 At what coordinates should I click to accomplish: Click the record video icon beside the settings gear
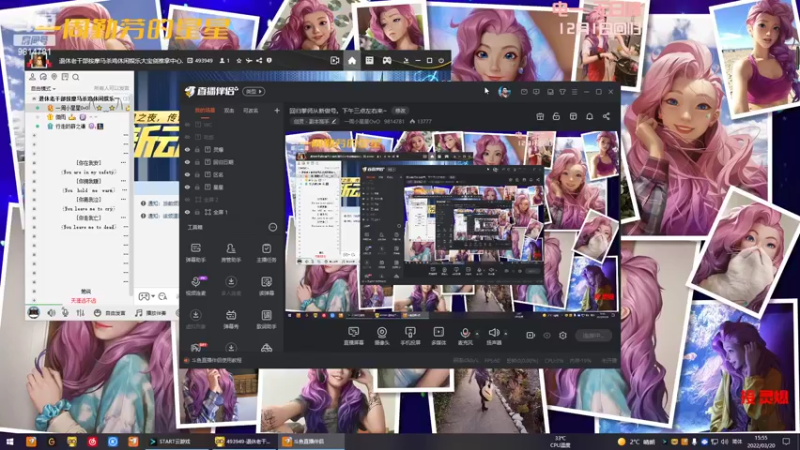(531, 335)
